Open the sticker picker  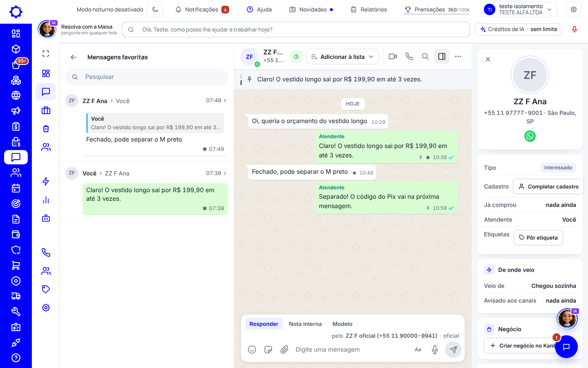268,350
